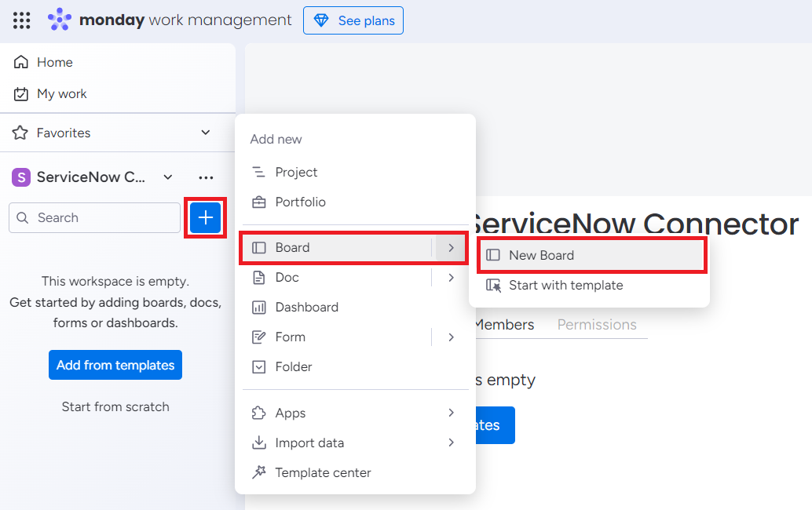
Task: Open the apps grid switcher icon
Action: 22,20
